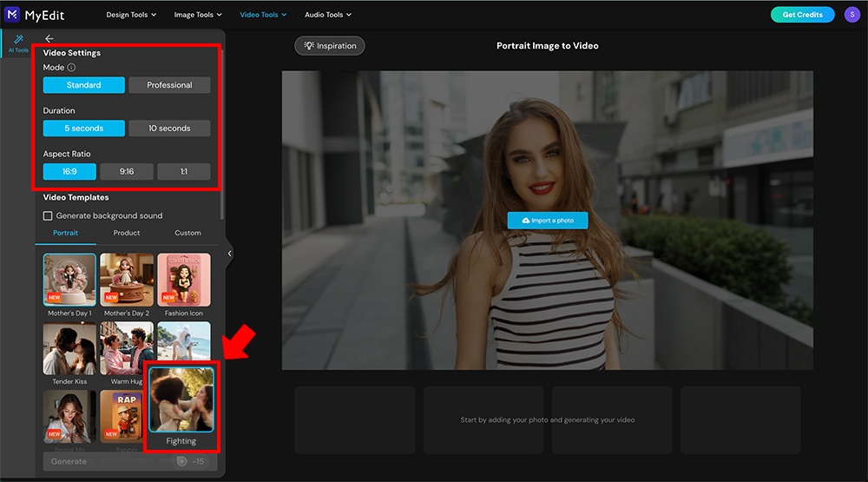
Task: Select Standard mode
Action: coord(83,85)
